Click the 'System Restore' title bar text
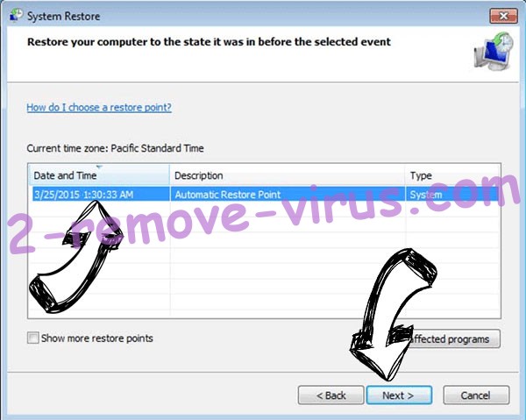526x420 pixels. [x=63, y=16]
